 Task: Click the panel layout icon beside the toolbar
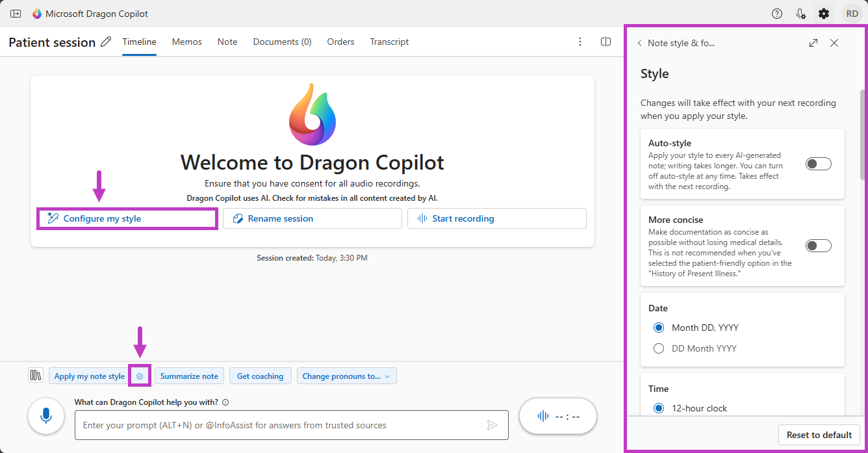point(36,376)
